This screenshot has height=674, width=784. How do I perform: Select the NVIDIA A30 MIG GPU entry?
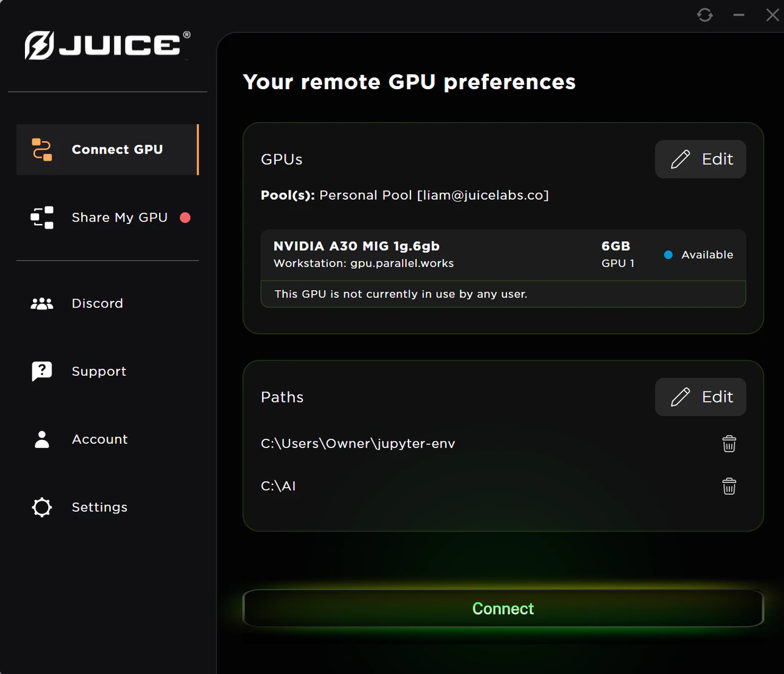point(437,254)
